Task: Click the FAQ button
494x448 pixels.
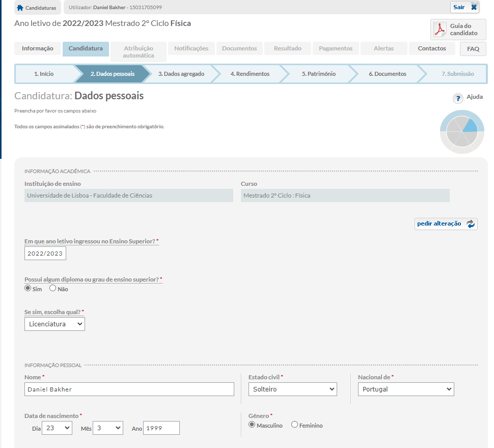Action: (x=473, y=49)
